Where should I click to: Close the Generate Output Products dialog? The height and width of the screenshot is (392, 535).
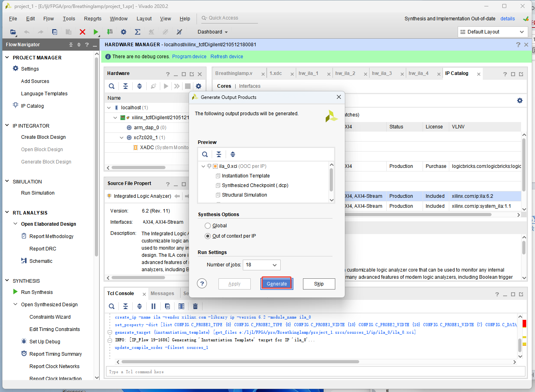click(x=339, y=97)
